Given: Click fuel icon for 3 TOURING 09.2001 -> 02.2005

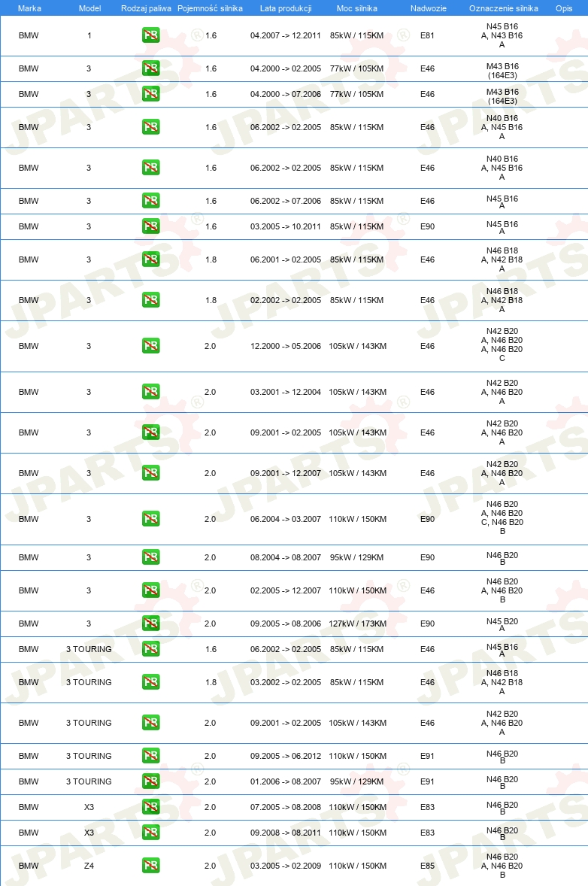Looking at the screenshot, I should point(151,723).
